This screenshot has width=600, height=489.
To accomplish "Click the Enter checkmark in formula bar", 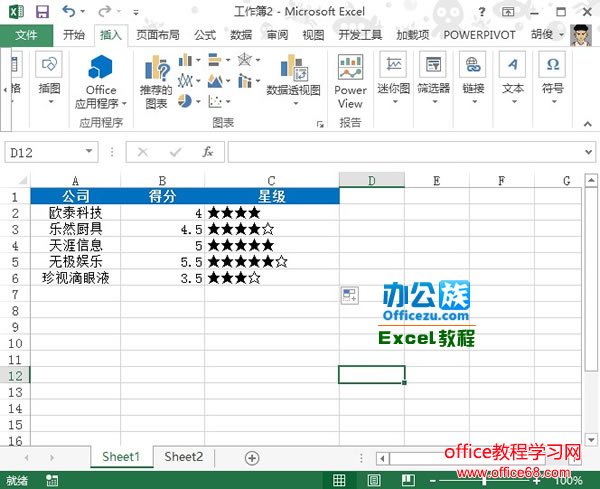I will (175, 152).
